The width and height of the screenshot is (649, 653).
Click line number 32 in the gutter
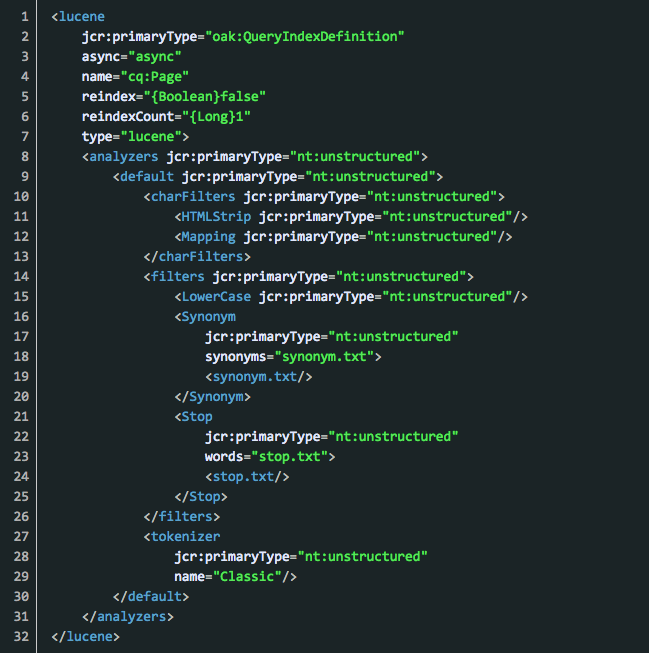pos(21,636)
